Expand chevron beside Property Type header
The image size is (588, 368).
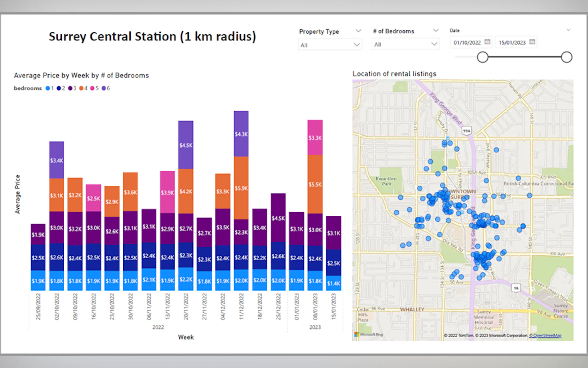tap(358, 31)
